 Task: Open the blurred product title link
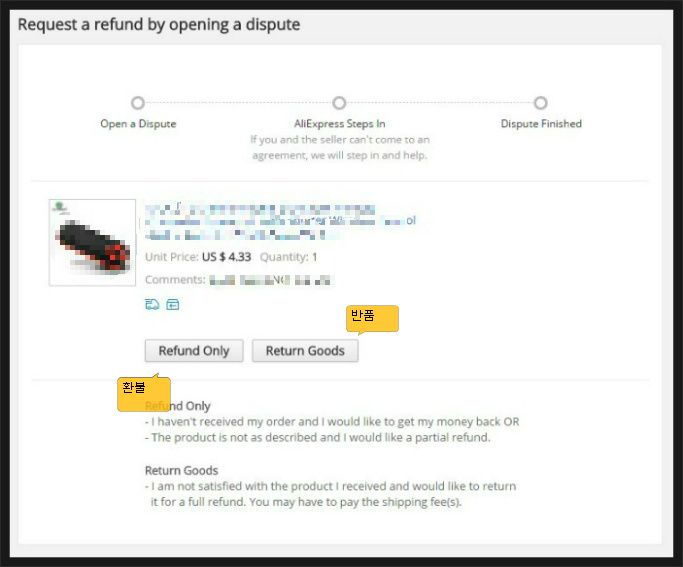click(280, 222)
